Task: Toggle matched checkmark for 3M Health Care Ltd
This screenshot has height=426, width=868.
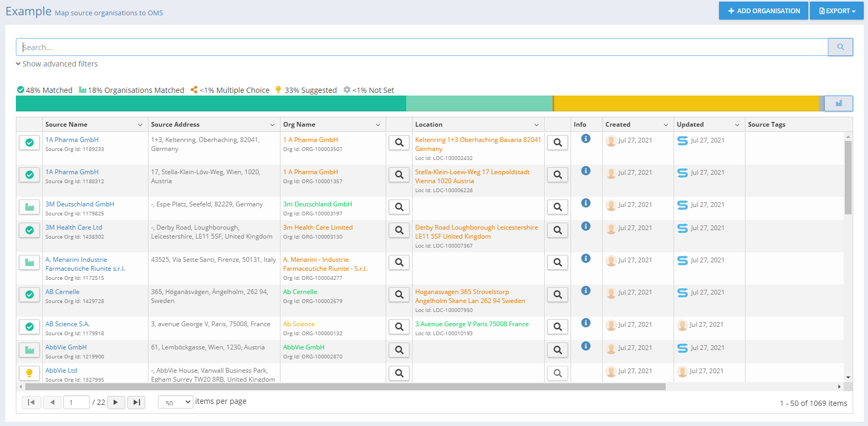Action: coord(30,230)
